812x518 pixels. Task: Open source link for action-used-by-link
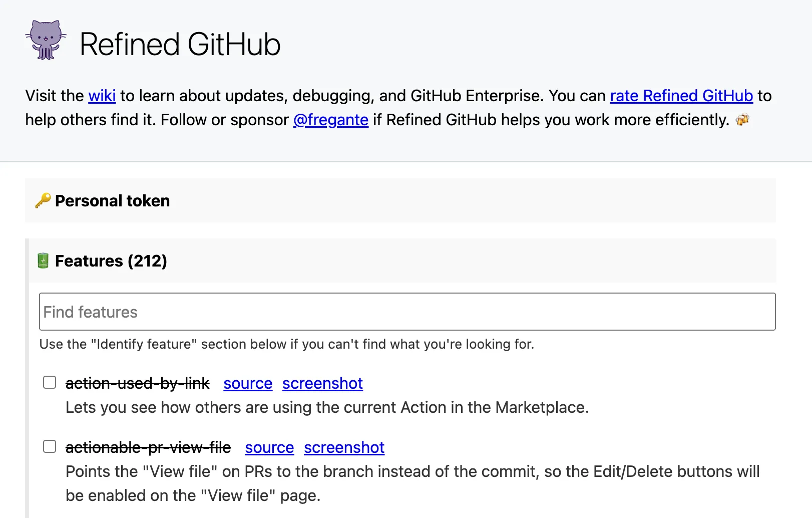[248, 383]
